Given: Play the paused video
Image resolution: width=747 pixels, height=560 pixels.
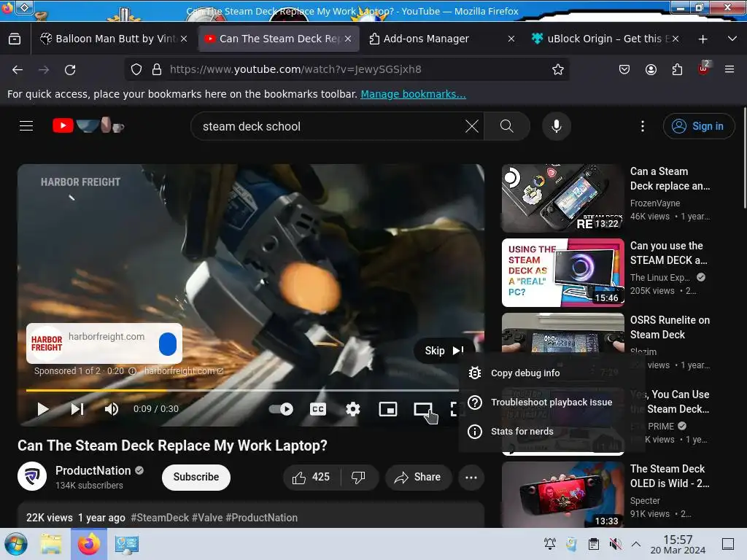Looking at the screenshot, I should click(43, 409).
